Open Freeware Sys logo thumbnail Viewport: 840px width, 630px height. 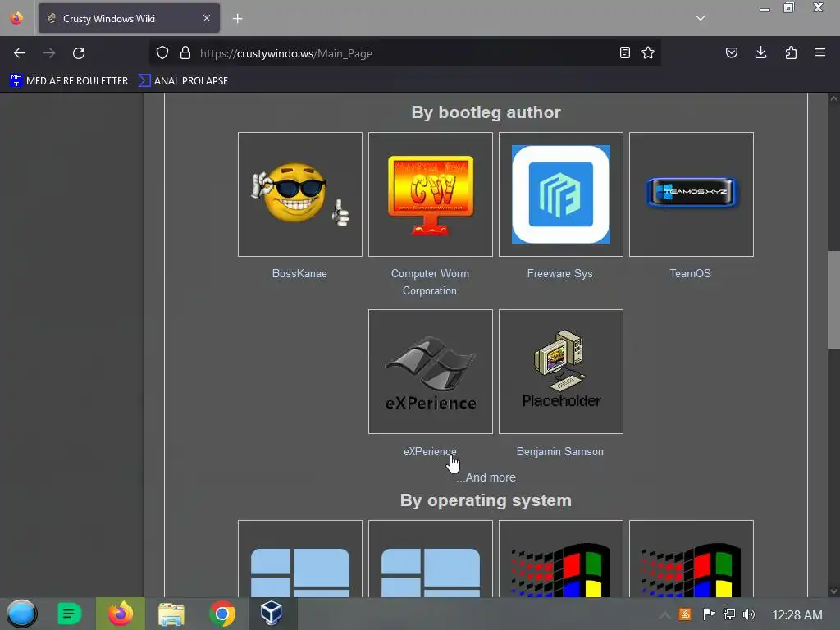pyautogui.click(x=561, y=194)
